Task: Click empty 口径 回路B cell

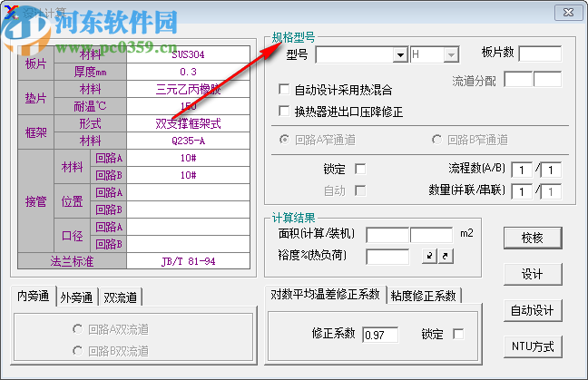Action: coord(188,244)
